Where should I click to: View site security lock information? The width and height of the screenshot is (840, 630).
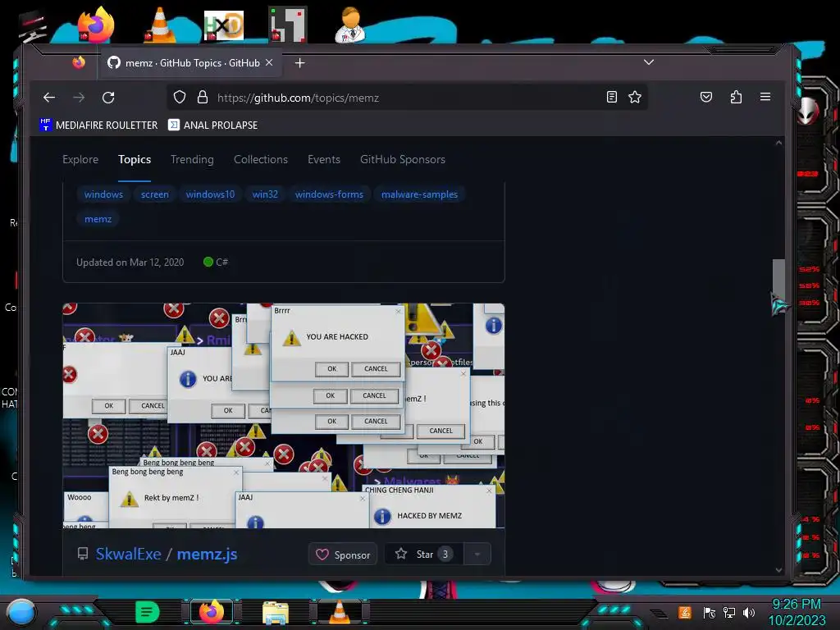(x=202, y=97)
